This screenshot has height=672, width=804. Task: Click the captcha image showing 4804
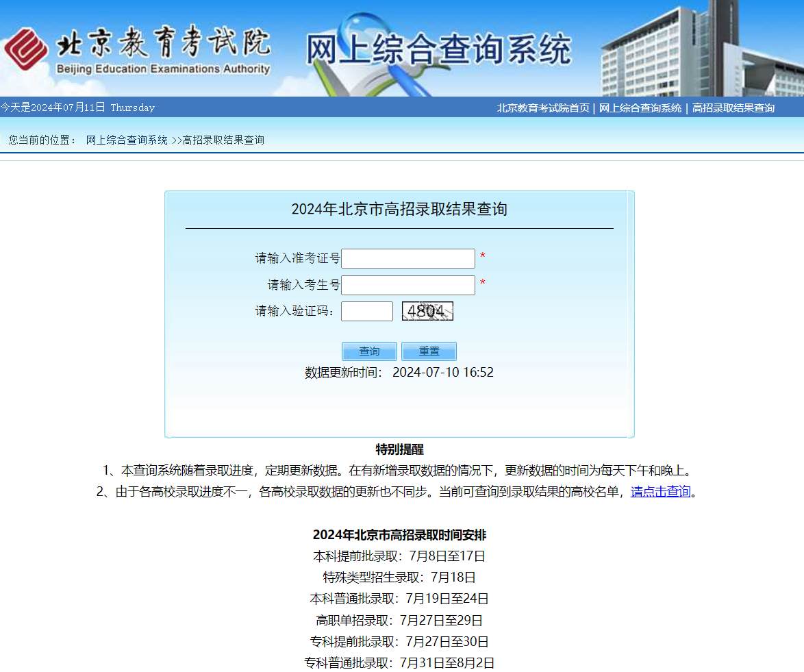pos(427,311)
